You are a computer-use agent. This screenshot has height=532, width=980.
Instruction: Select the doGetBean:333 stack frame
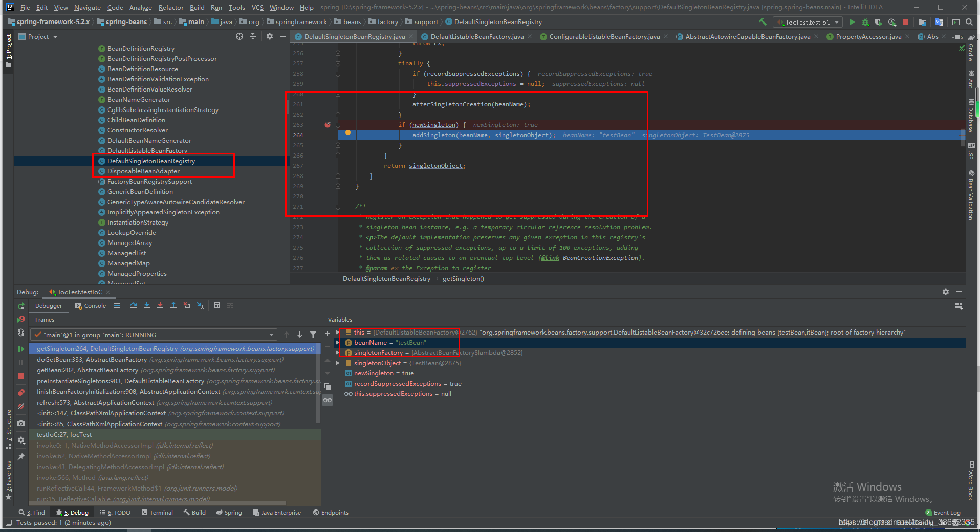(x=175, y=360)
